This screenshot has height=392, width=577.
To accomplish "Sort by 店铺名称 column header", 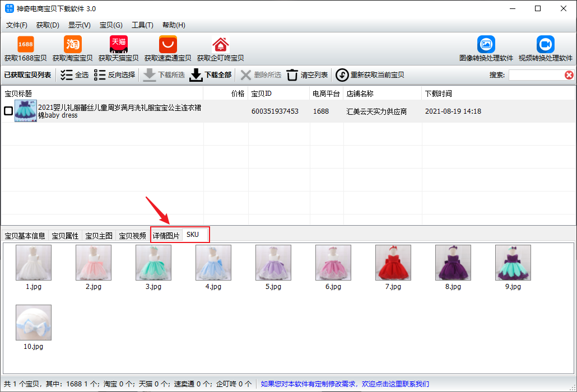I will pyautogui.click(x=383, y=94).
